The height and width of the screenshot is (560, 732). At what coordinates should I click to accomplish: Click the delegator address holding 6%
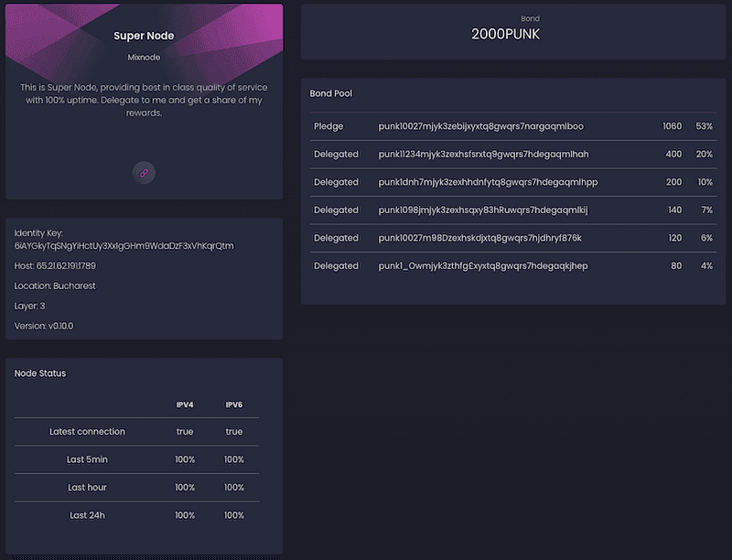pos(479,238)
